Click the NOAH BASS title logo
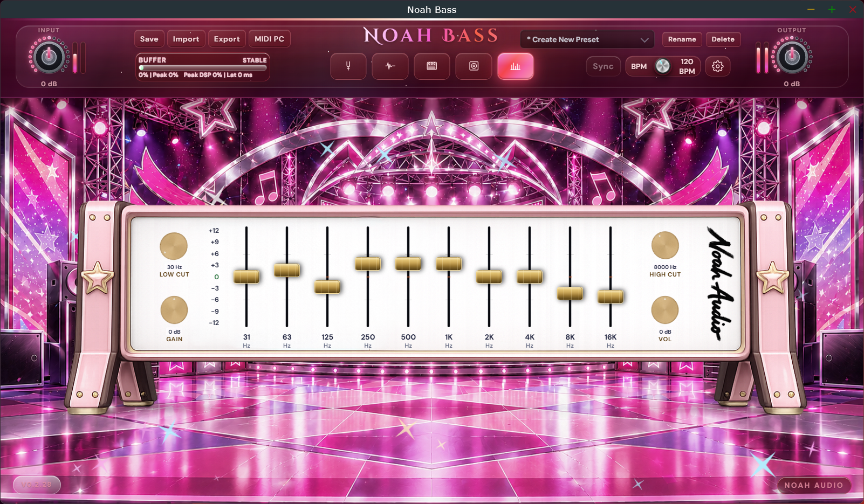 click(431, 36)
